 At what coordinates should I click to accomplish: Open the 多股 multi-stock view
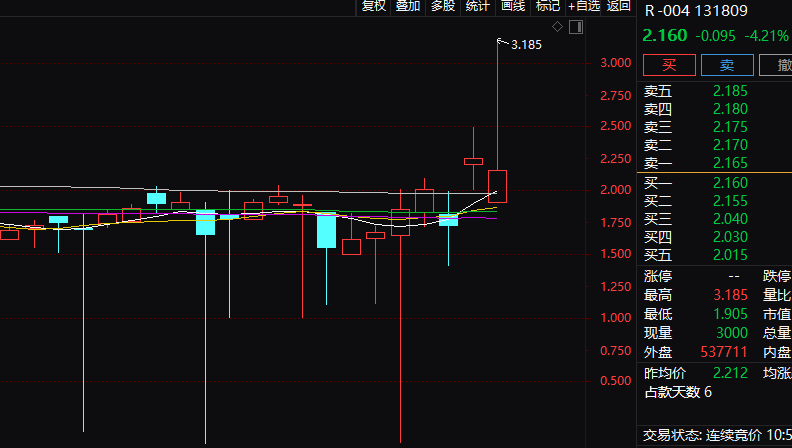(443, 7)
